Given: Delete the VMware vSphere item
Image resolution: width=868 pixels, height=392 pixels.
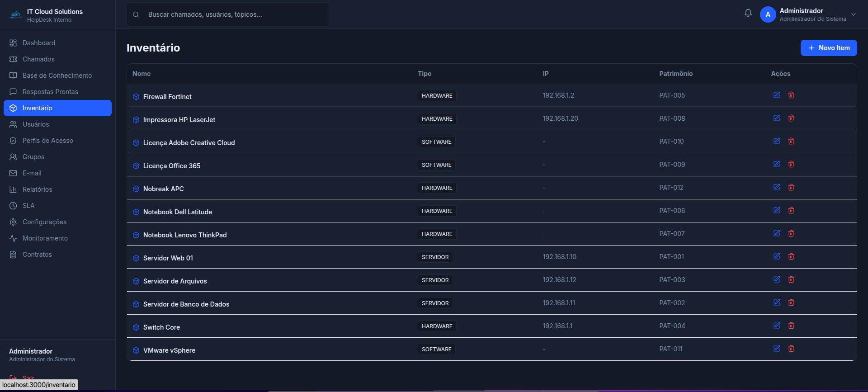Looking at the screenshot, I should coord(791,349).
